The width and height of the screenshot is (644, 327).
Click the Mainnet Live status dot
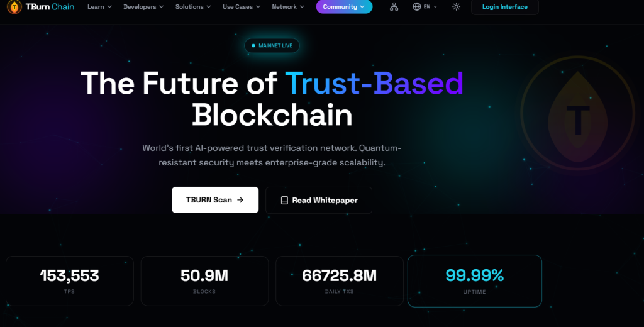tap(253, 46)
